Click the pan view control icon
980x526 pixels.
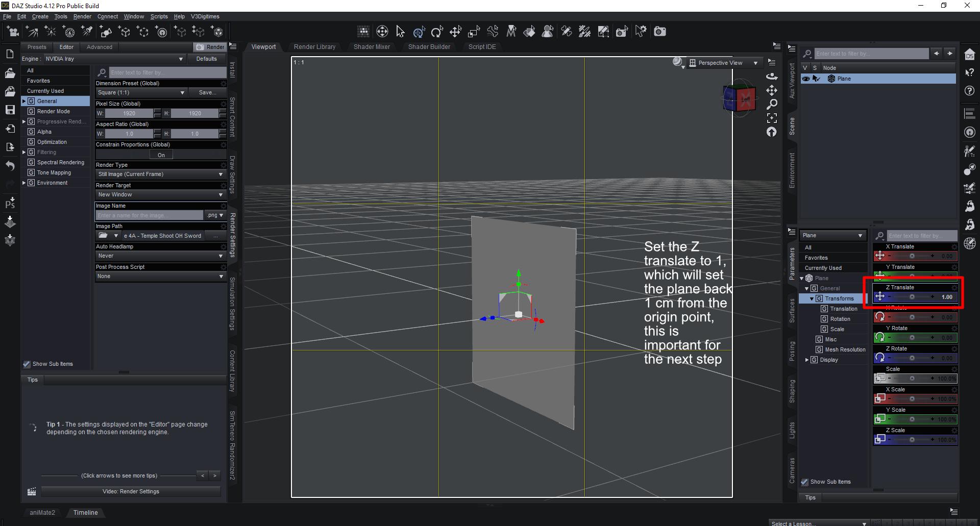click(772, 90)
